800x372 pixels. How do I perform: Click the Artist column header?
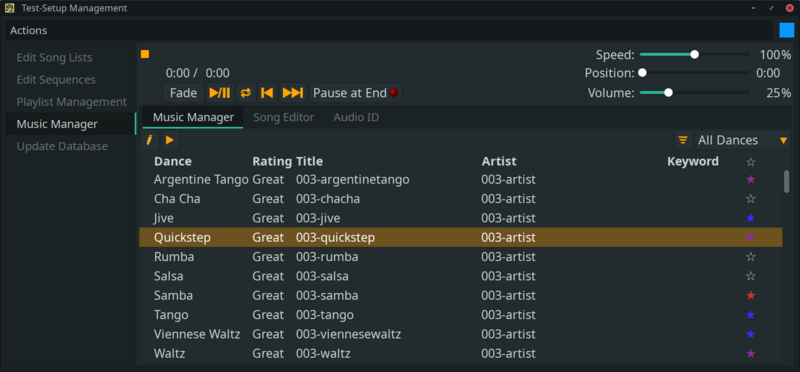click(499, 162)
